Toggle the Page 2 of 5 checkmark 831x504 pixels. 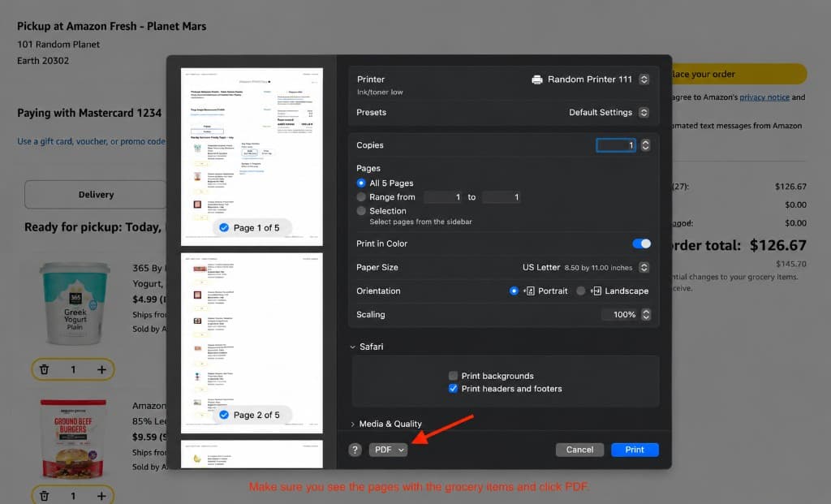pyautogui.click(x=224, y=415)
